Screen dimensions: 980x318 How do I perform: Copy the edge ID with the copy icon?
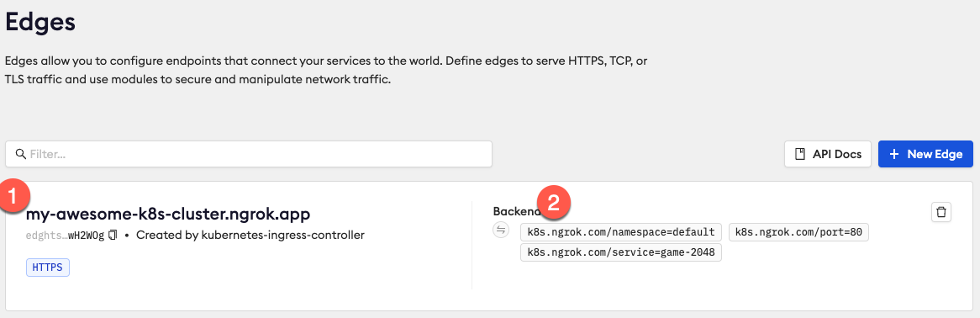click(x=113, y=236)
